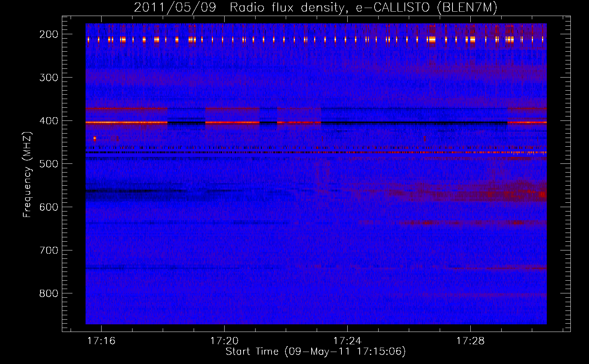This screenshot has width=589, height=364.
Task: Click the 'Start Time (09-May-11 17:15:06)' label
Action: point(316,352)
